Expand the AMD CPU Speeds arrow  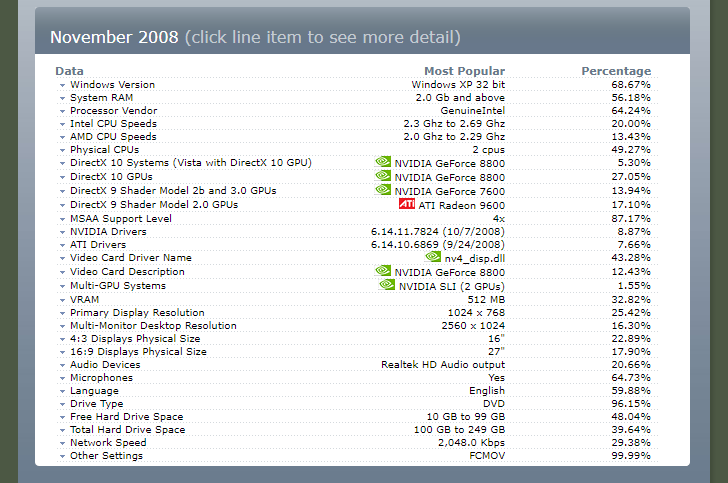point(62,137)
